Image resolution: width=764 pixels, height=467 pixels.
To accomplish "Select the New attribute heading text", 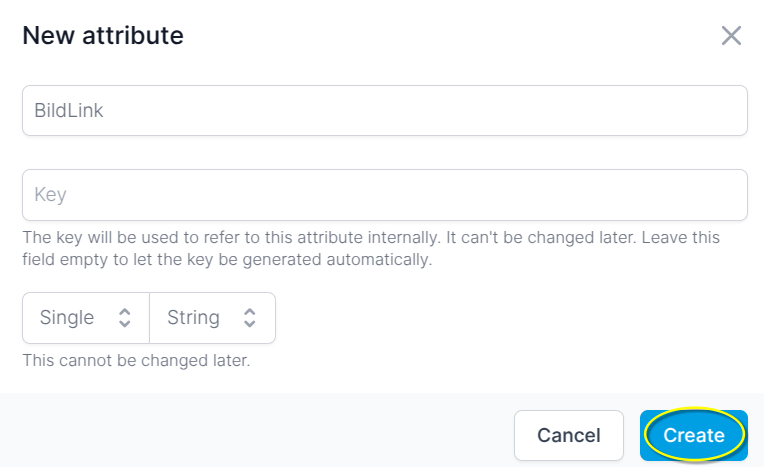I will (103, 36).
